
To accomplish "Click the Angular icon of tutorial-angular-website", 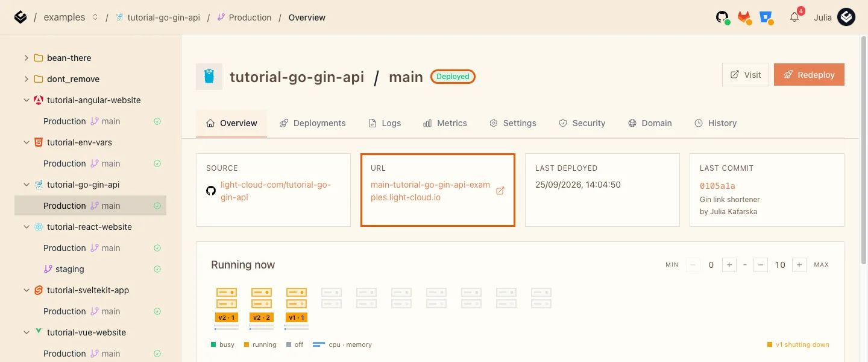I will [39, 100].
